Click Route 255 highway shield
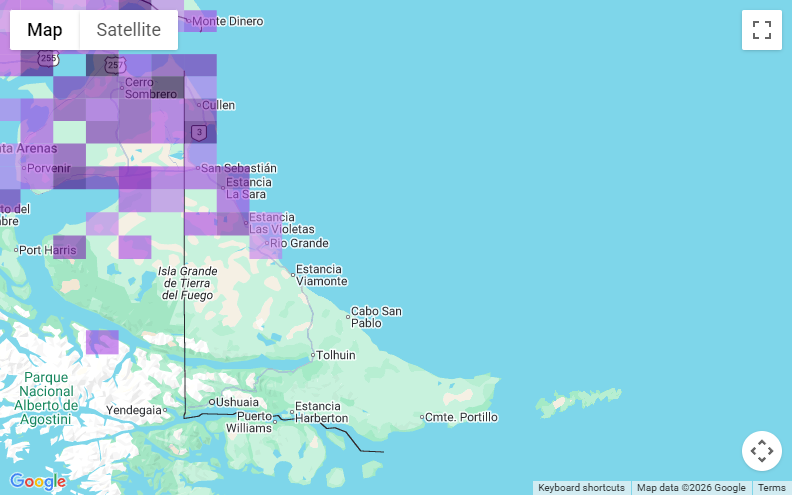This screenshot has width=792, height=495. (x=43, y=59)
